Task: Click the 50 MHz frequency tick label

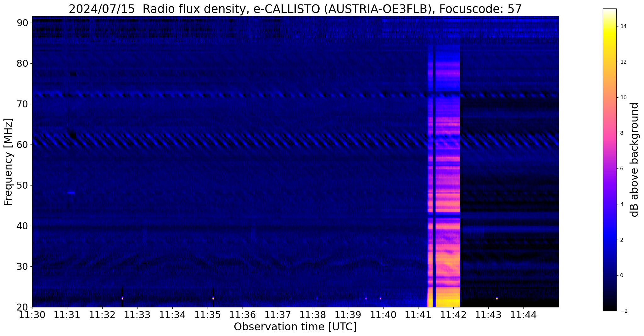Action: click(22, 185)
